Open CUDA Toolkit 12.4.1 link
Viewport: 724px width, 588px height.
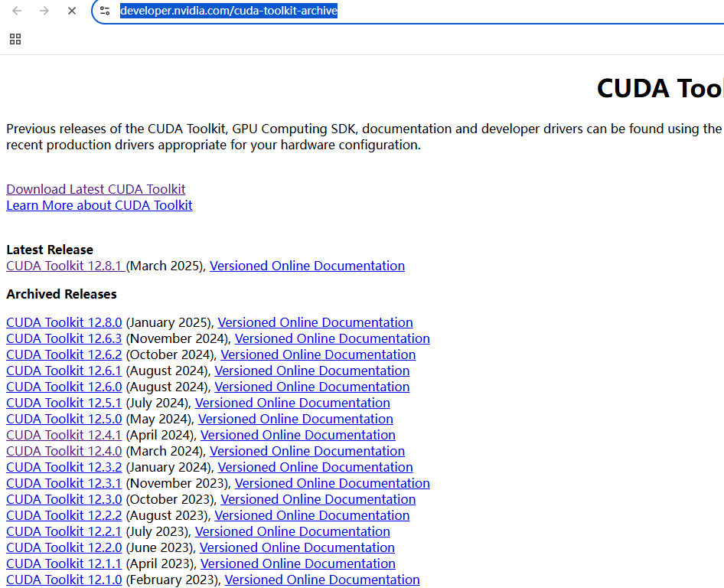coord(64,436)
